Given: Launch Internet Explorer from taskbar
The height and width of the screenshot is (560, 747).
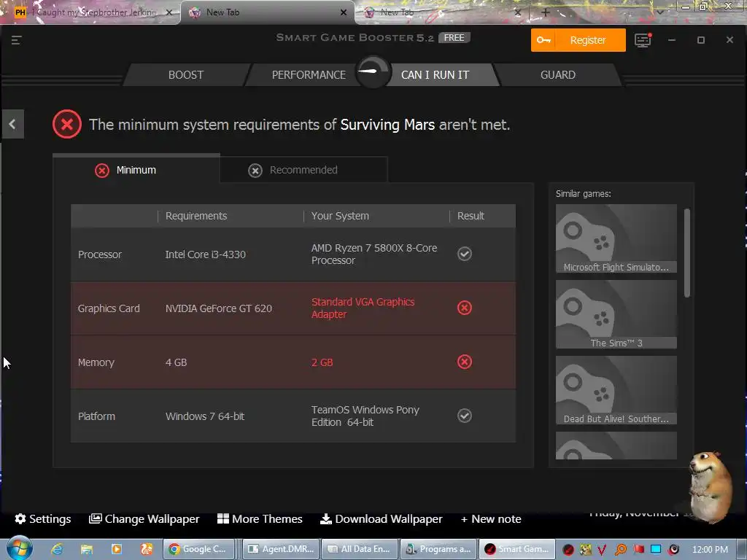Looking at the screenshot, I should (x=57, y=549).
